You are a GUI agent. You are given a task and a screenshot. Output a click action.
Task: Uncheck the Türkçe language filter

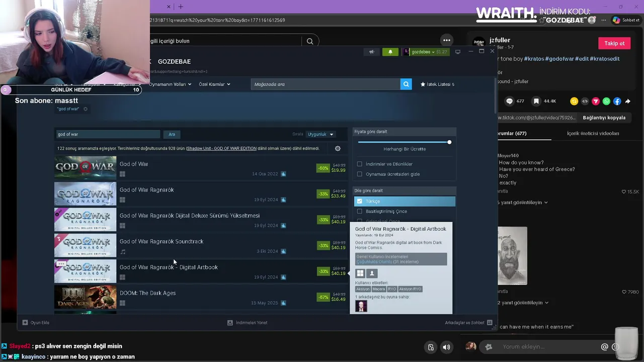[x=359, y=201]
